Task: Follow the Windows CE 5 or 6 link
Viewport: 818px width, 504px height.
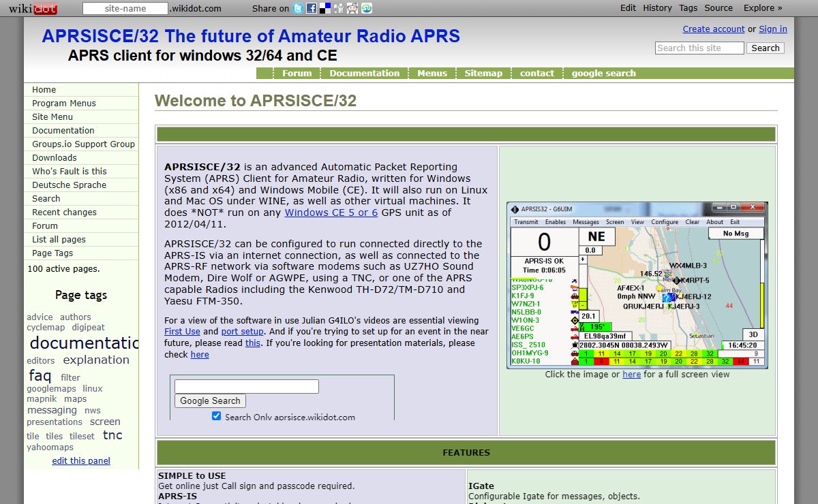Action: [331, 212]
